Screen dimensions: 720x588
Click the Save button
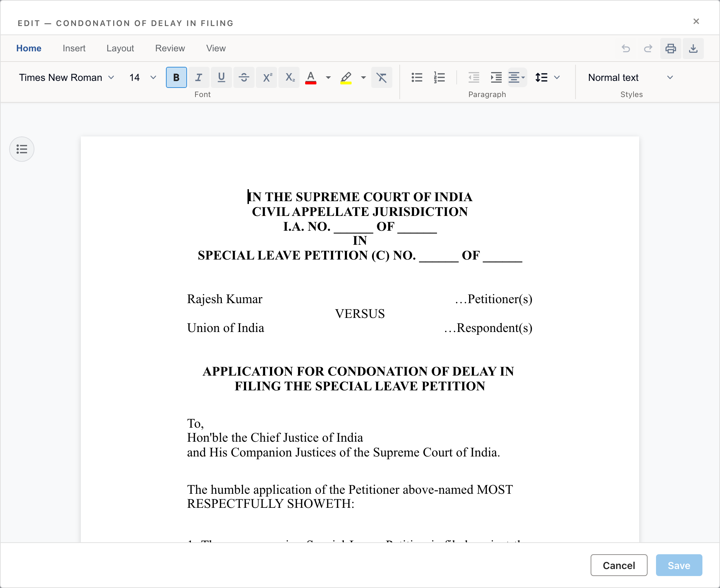pos(679,565)
